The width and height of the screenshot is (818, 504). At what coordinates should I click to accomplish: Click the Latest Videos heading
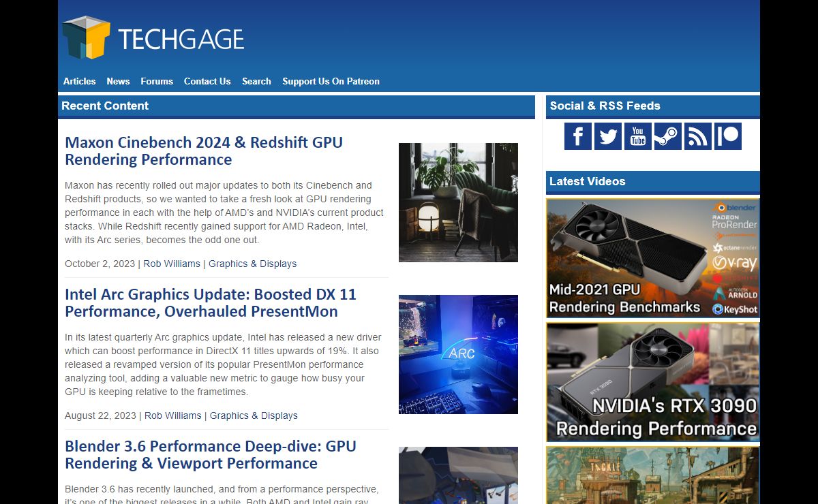587,181
